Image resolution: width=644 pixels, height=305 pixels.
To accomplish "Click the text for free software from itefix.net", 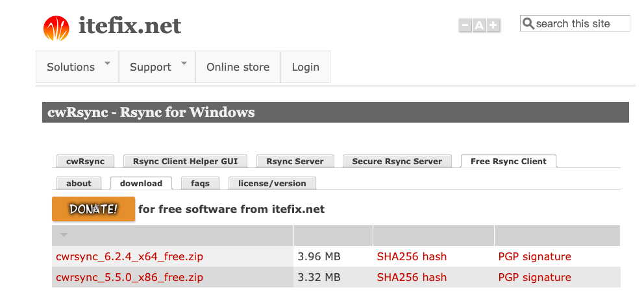I will point(231,210).
